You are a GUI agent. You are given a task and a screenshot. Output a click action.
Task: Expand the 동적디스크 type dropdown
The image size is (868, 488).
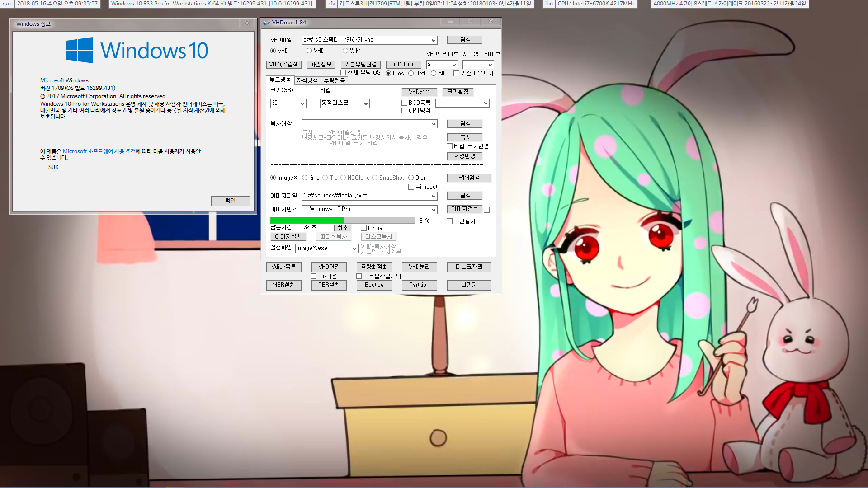pos(366,103)
